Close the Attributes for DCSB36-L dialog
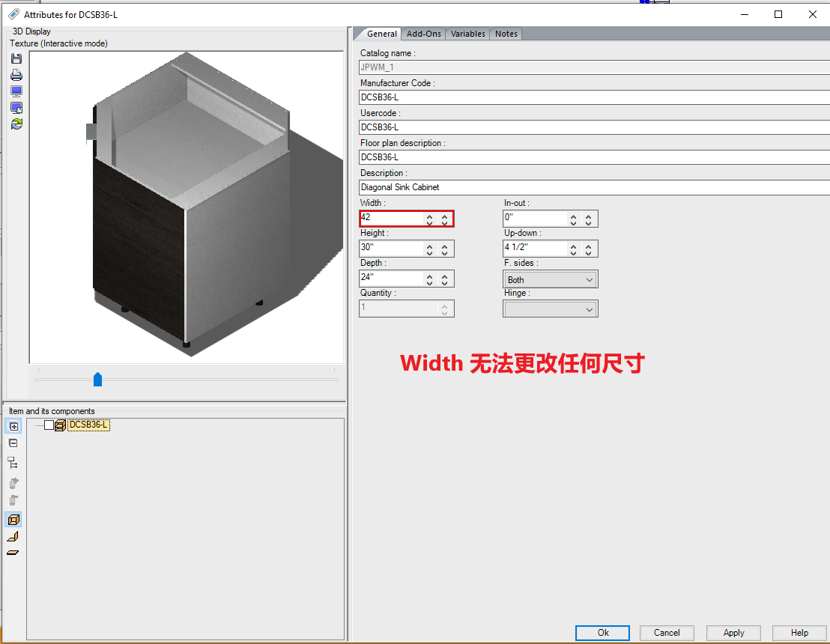The height and width of the screenshot is (644, 830). click(813, 14)
